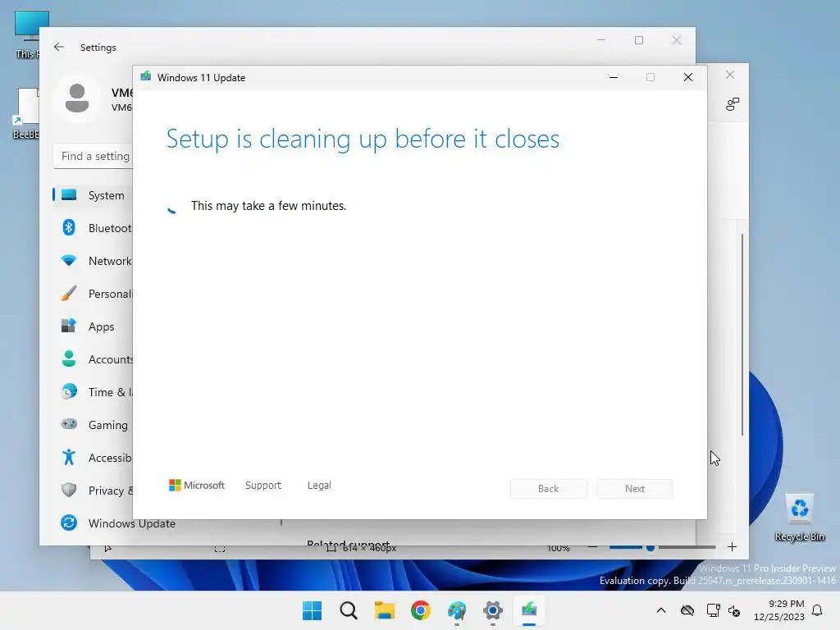Viewport: 840px width, 630px height.
Task: Launch File Explorer from the taskbar
Action: (384, 610)
